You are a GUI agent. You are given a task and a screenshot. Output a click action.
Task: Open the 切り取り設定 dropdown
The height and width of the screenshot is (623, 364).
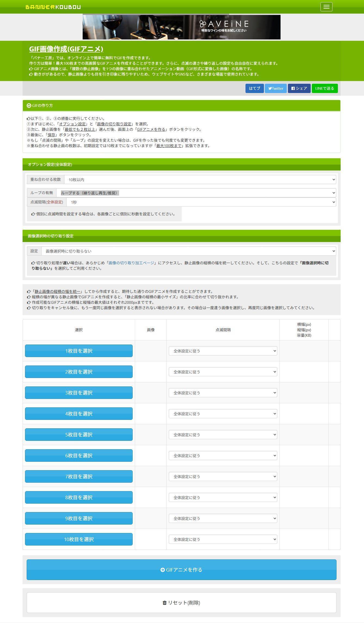tap(188, 251)
